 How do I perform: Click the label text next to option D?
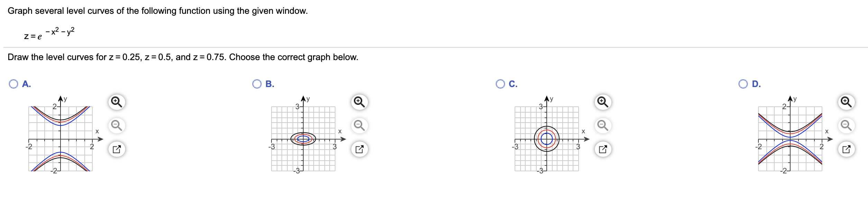[x=756, y=83]
